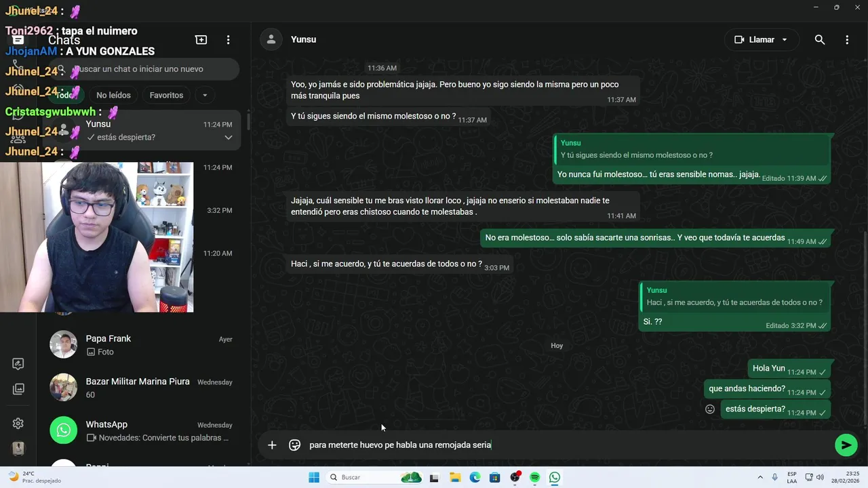
Task: Start a call with the Llamar button
Action: [x=762, y=40]
